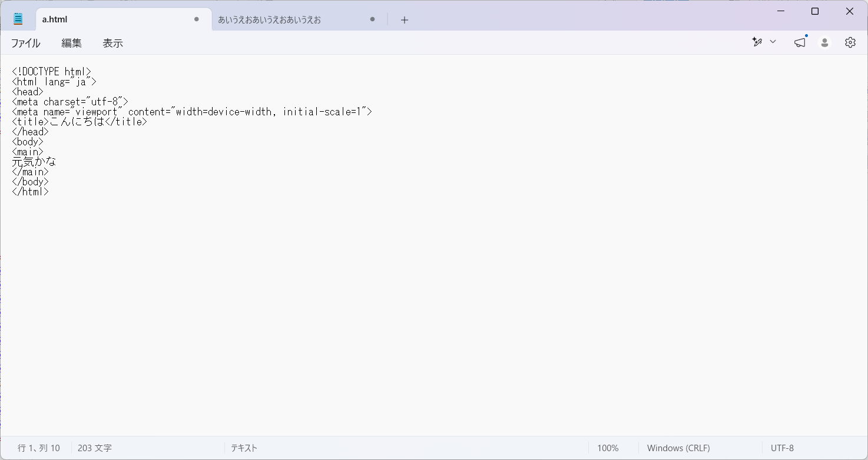Open the 編集 menu
Viewport: 868px width, 460px height.
pyautogui.click(x=72, y=43)
